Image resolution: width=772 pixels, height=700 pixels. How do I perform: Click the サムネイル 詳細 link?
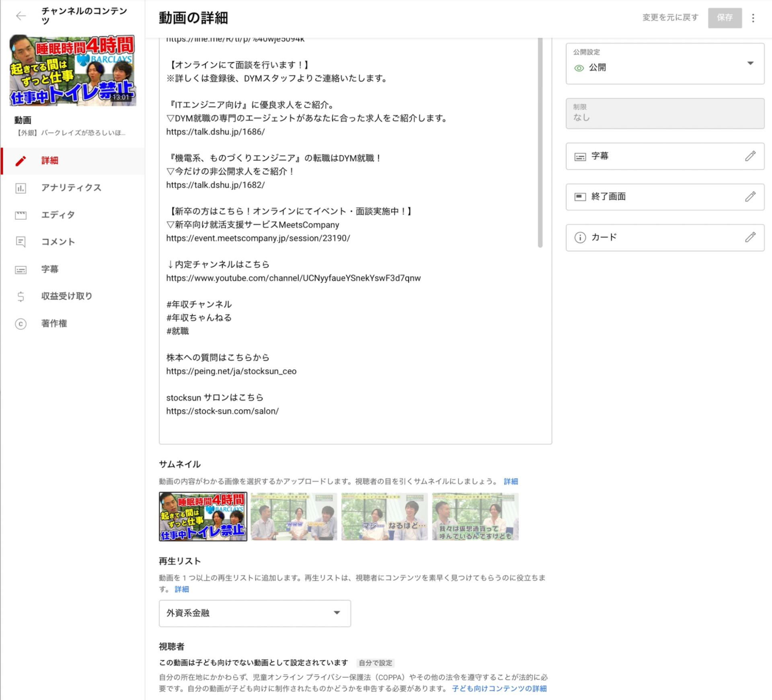[x=511, y=481]
